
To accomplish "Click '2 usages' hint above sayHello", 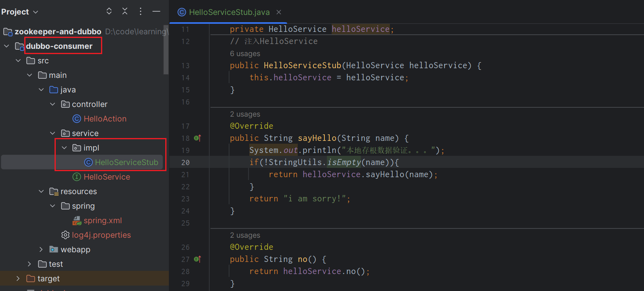I will 245,114.
